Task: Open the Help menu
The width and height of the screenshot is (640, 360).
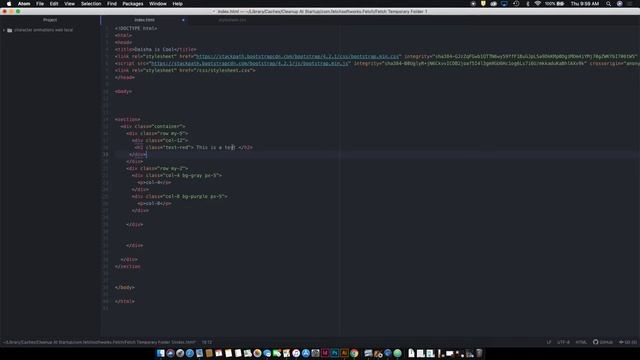Action: 177,4
